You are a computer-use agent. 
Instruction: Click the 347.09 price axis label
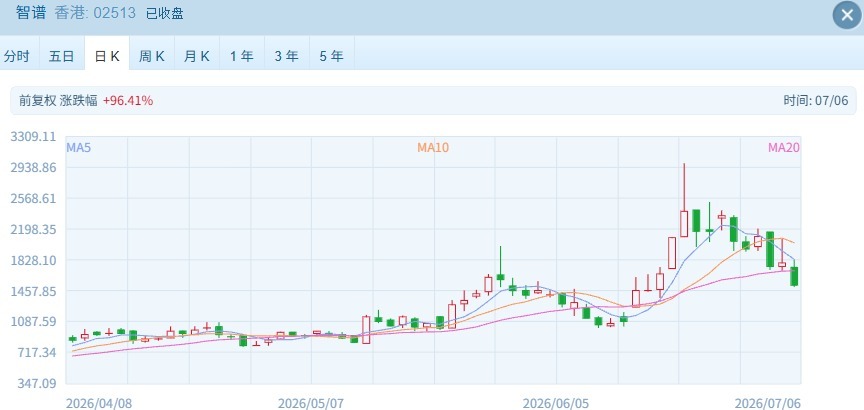[36, 382]
